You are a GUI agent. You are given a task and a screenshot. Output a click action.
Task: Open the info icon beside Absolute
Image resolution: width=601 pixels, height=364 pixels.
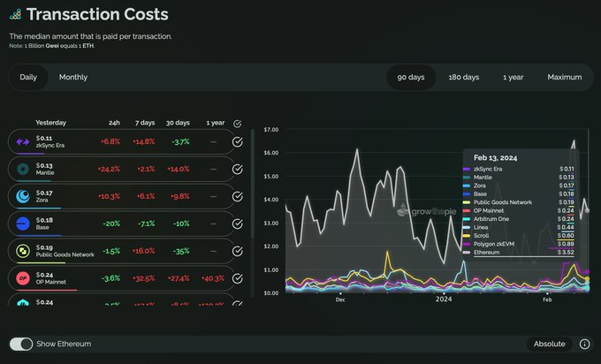584,344
